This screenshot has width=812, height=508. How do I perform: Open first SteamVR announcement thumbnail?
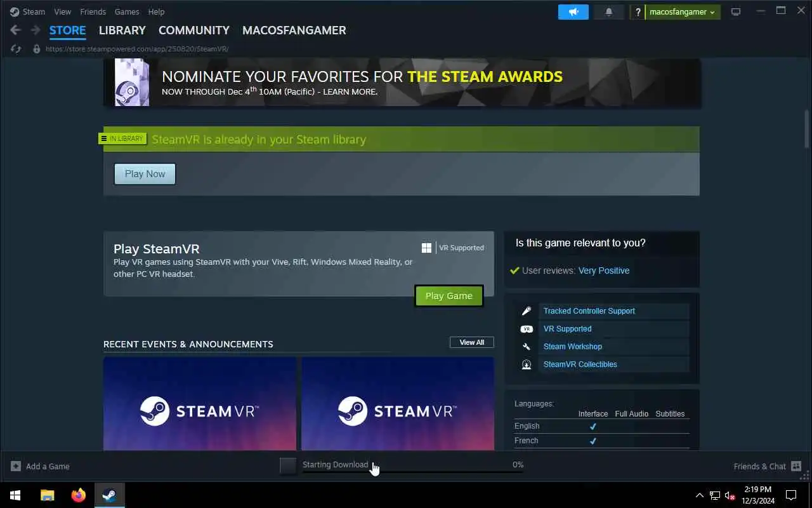click(x=200, y=404)
